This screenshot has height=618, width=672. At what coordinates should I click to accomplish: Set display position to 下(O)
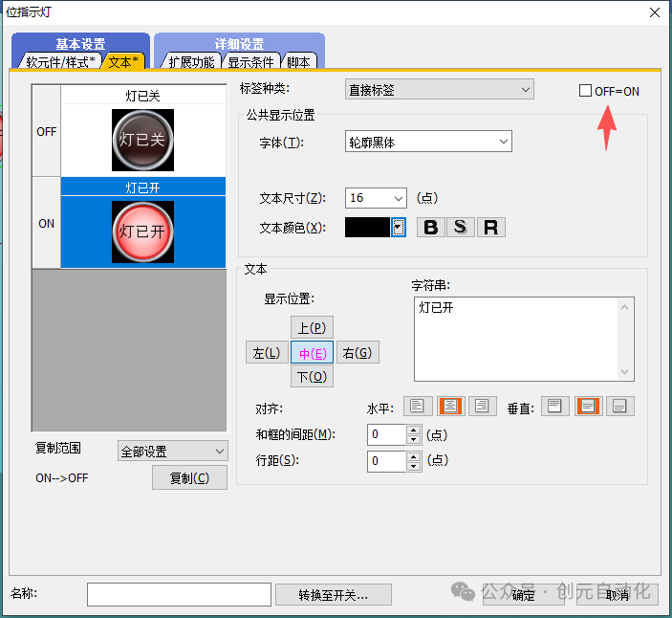click(x=312, y=377)
